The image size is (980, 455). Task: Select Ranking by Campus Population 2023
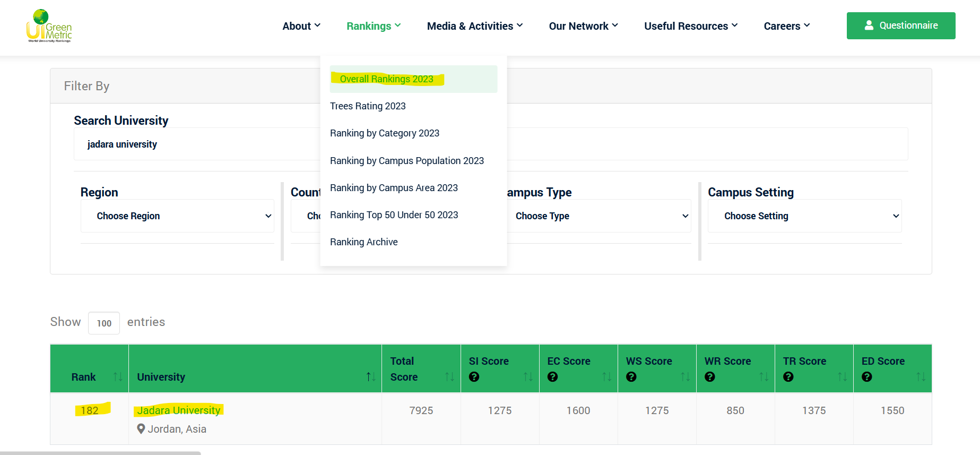point(407,161)
